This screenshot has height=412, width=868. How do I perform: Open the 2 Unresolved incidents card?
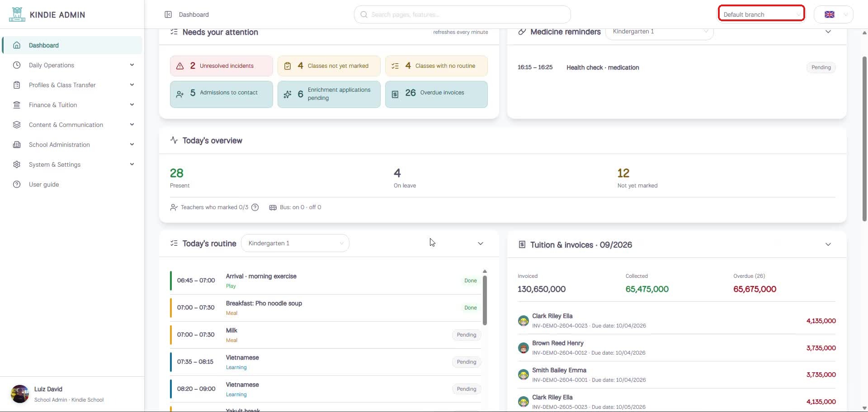[222, 66]
